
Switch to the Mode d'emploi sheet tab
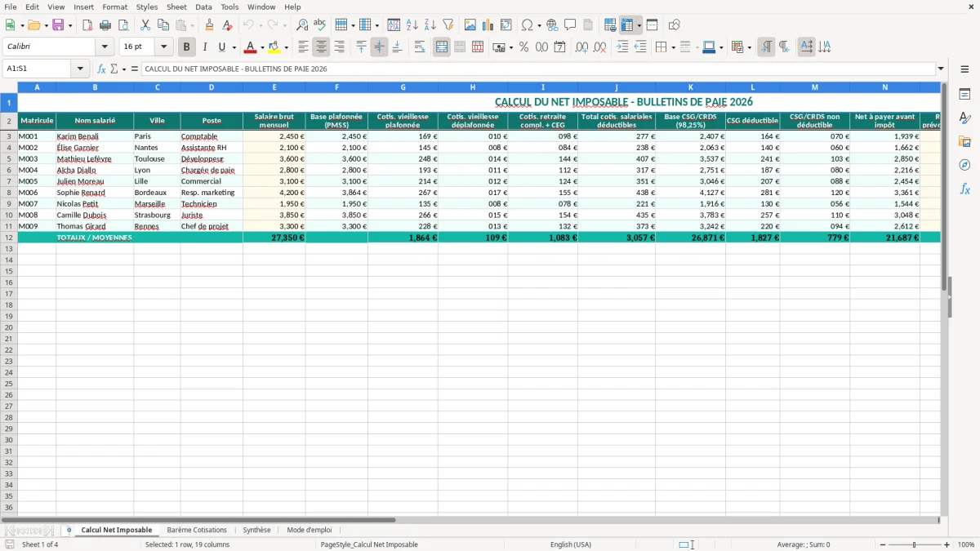click(310, 530)
